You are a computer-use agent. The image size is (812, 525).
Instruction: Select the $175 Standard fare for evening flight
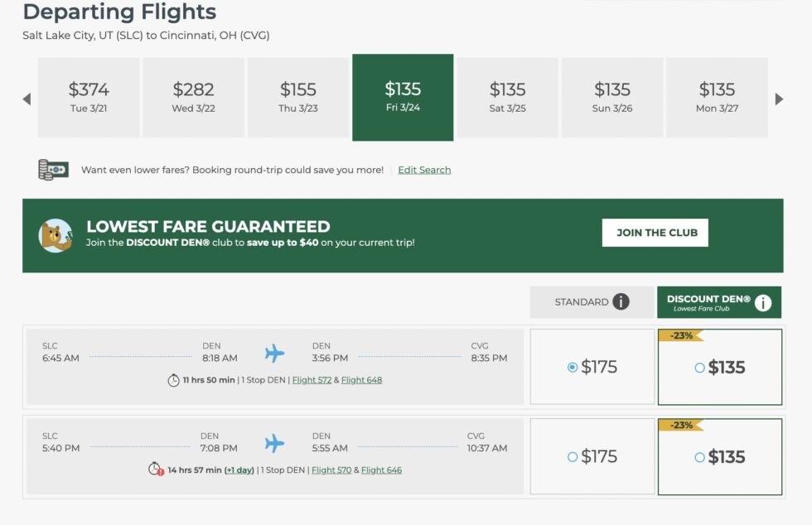tap(571, 456)
